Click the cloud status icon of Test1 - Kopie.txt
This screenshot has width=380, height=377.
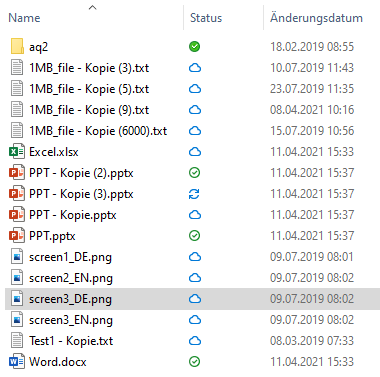tap(195, 341)
